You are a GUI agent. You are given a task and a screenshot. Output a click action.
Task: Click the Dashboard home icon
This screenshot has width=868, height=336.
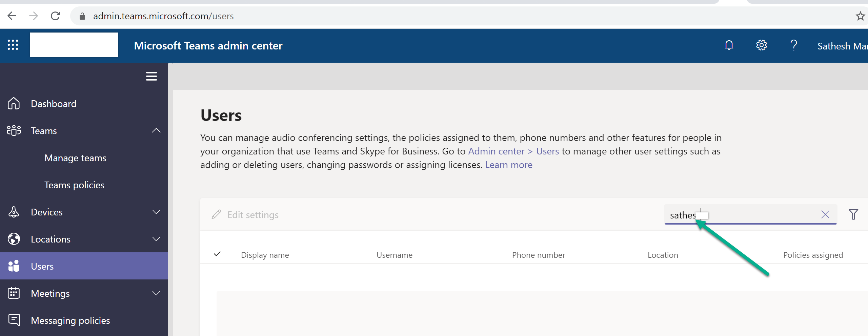[14, 103]
